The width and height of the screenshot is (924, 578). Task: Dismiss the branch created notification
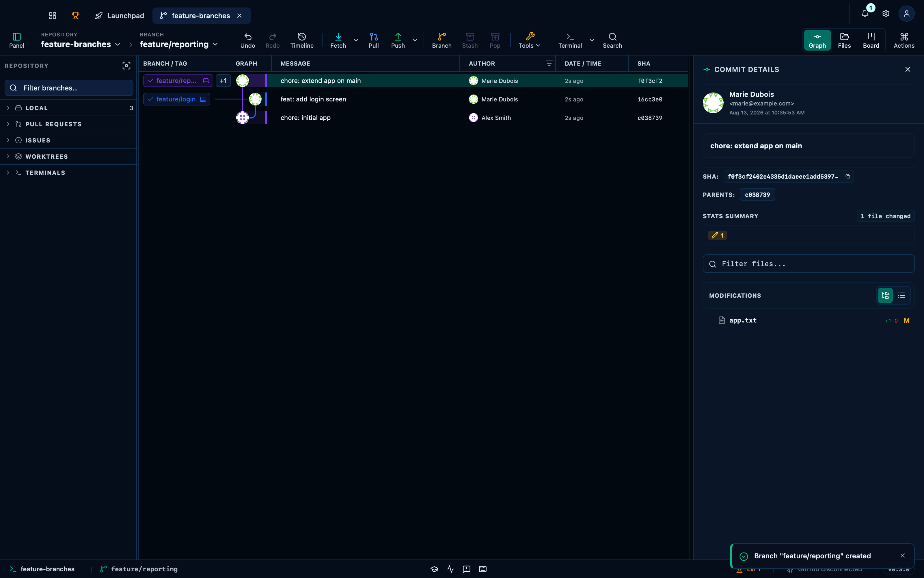(903, 555)
